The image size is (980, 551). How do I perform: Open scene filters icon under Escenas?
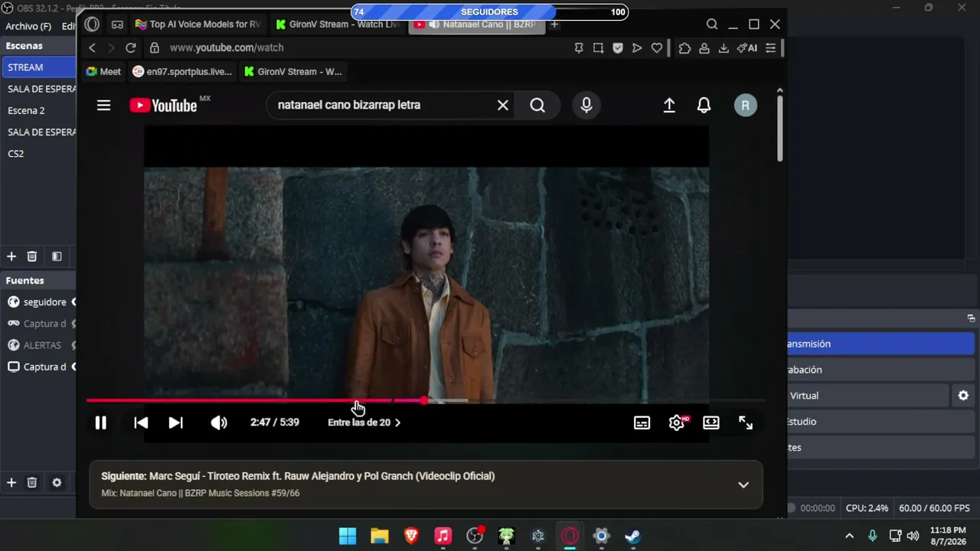[x=57, y=256]
